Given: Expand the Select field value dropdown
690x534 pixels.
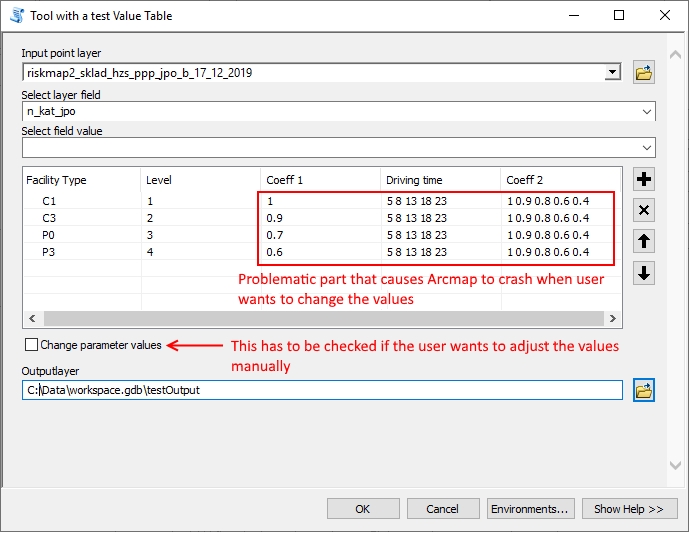Looking at the screenshot, I should (646, 147).
